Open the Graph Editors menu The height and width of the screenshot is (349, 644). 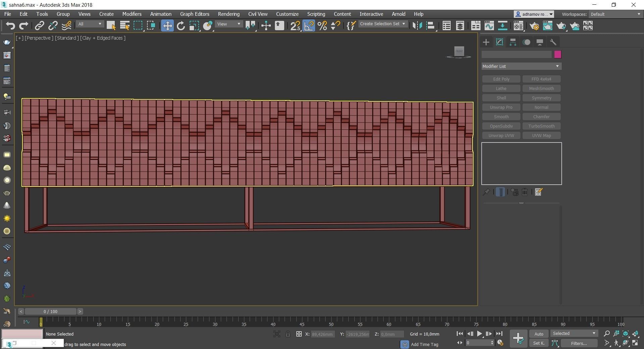click(x=195, y=14)
